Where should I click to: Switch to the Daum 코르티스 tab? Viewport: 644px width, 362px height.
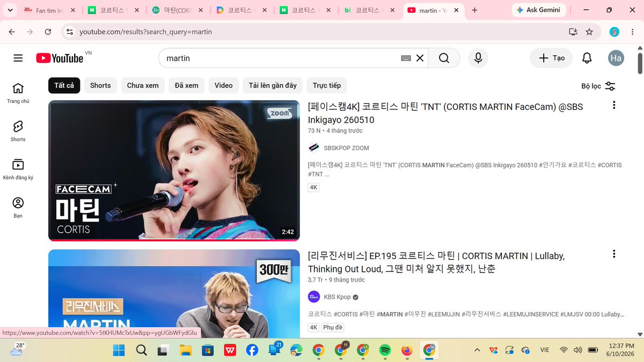(x=242, y=10)
